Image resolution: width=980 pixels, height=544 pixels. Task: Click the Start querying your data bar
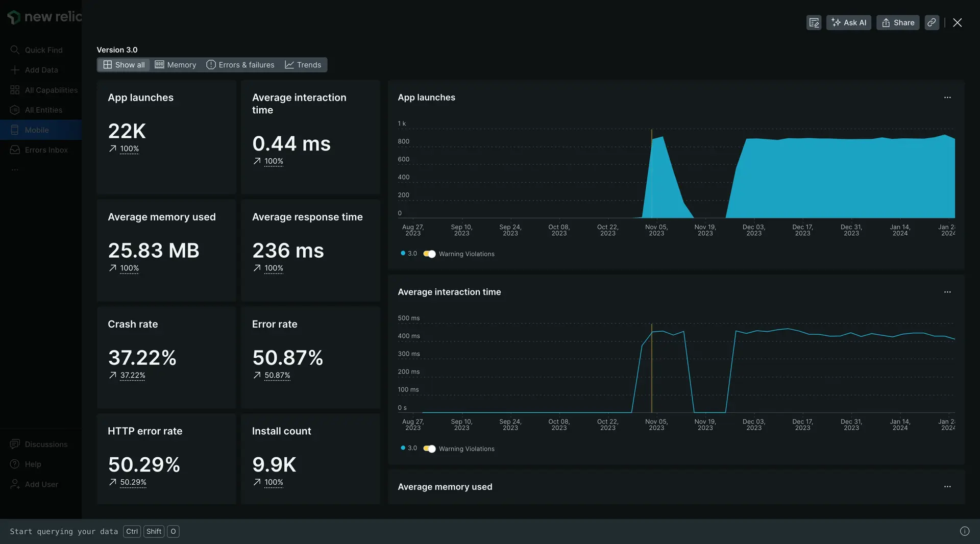[x=64, y=531]
